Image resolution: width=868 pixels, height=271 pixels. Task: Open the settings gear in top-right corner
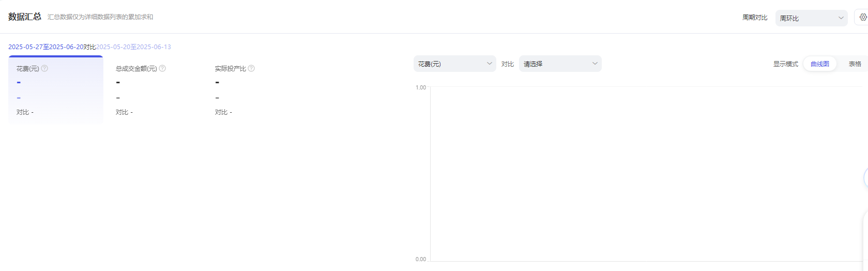(862, 18)
